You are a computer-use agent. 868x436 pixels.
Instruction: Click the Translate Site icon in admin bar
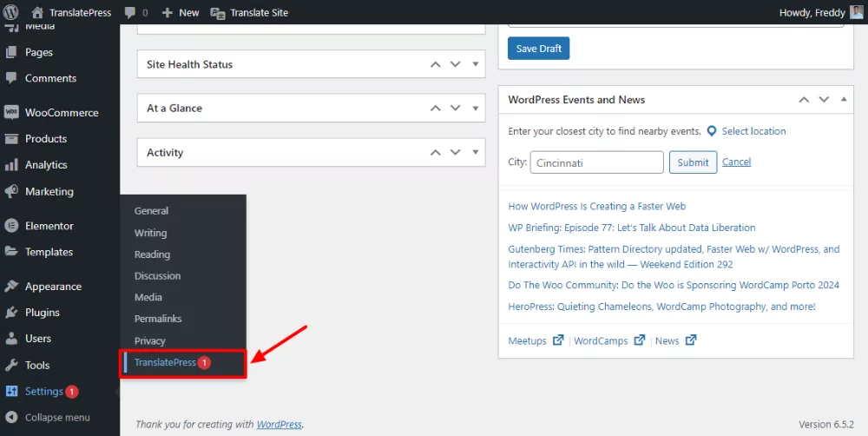click(x=218, y=13)
